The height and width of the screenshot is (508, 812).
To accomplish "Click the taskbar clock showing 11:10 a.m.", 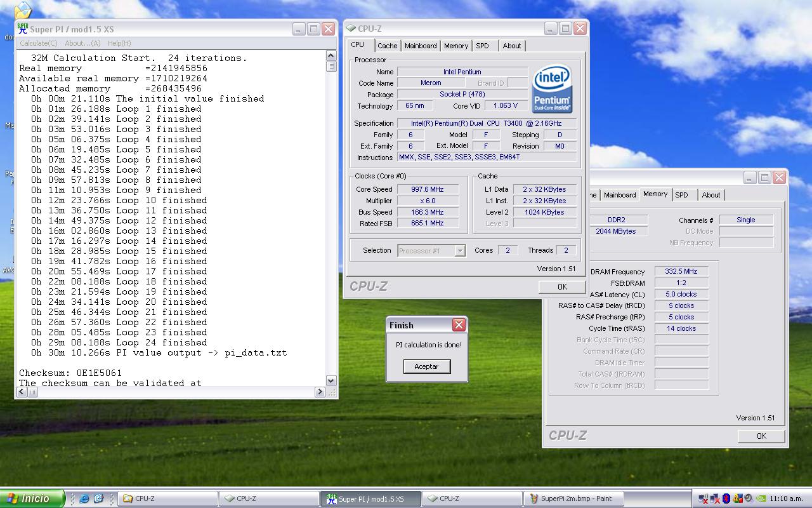I will click(x=785, y=498).
